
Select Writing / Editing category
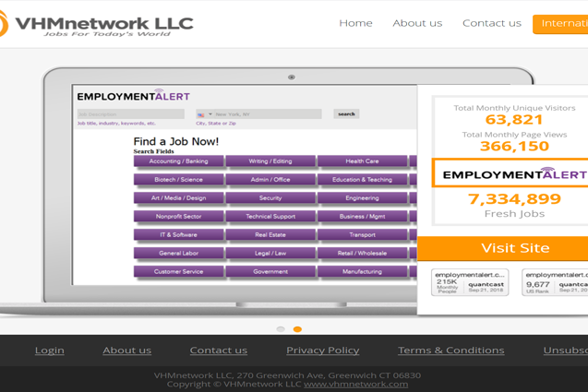(270, 161)
